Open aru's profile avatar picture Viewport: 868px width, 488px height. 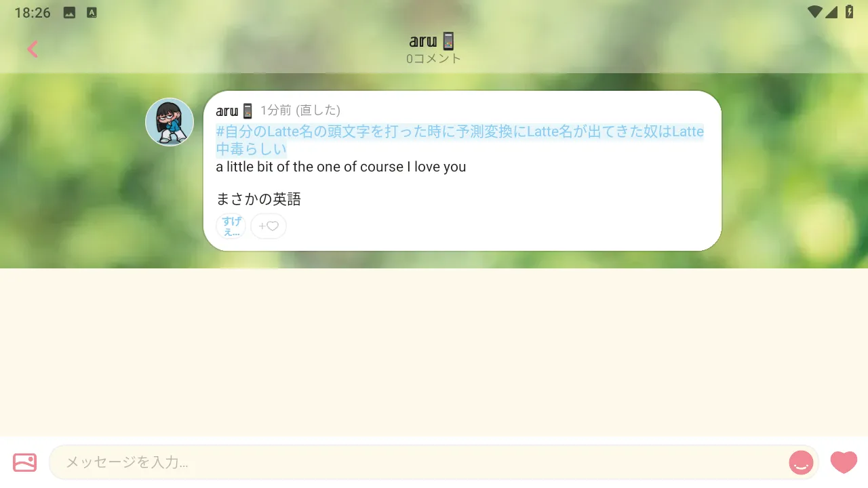170,122
